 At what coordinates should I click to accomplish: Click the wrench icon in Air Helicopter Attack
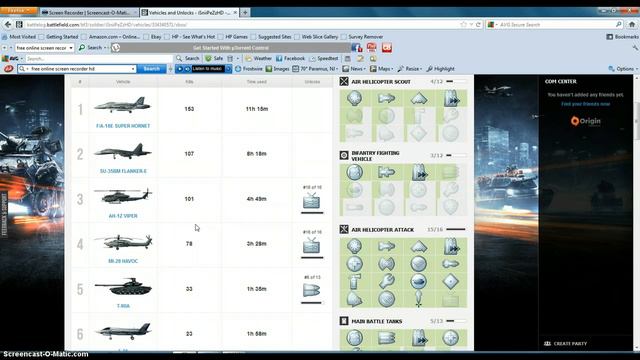[x=387, y=281]
